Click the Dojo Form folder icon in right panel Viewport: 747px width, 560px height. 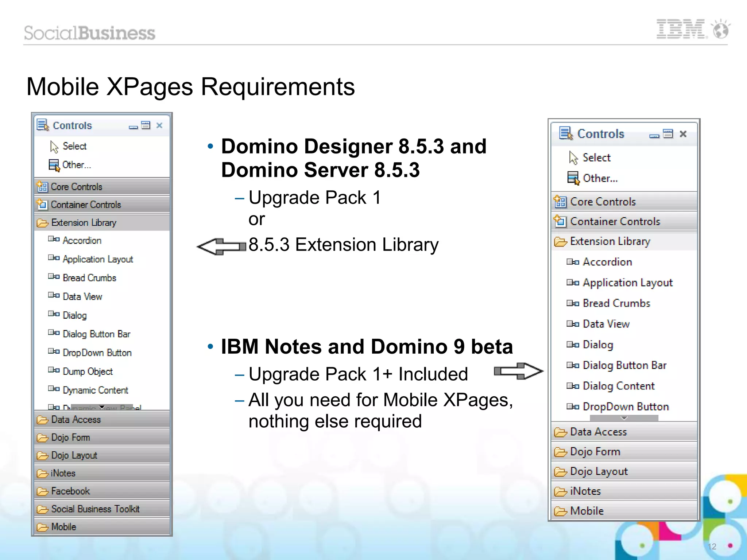point(560,452)
